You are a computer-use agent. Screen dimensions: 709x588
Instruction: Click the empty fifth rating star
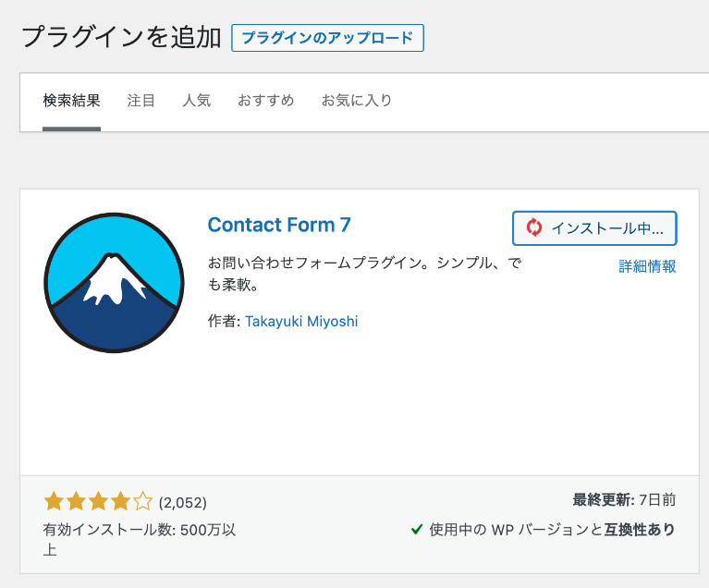tap(142, 502)
